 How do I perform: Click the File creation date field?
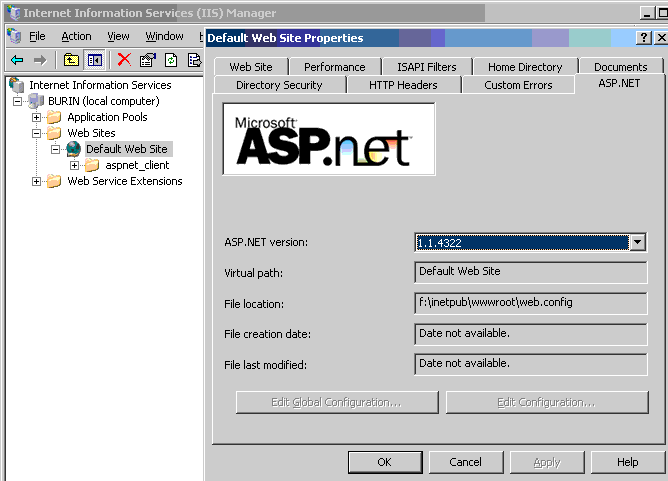coord(530,334)
